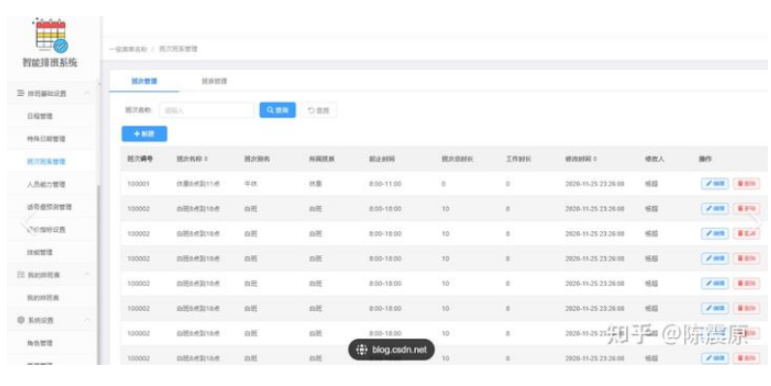Collapse the 我的排班表 menu group chevron
Viewport: 771px width, 386px height.
pos(87,274)
